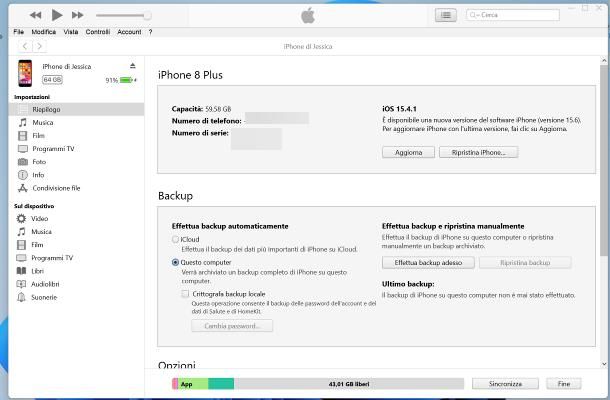The image size is (610, 400).
Task: Click the Musica note icon under Impostazioni
Action: [x=23, y=123]
